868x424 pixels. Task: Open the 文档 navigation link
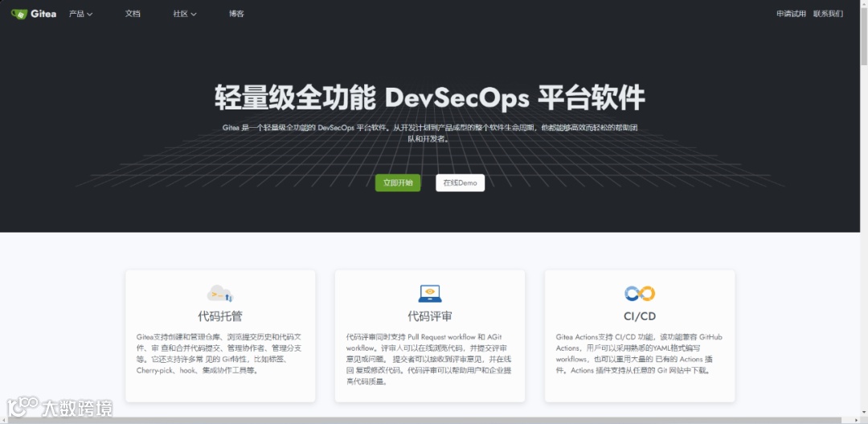133,14
